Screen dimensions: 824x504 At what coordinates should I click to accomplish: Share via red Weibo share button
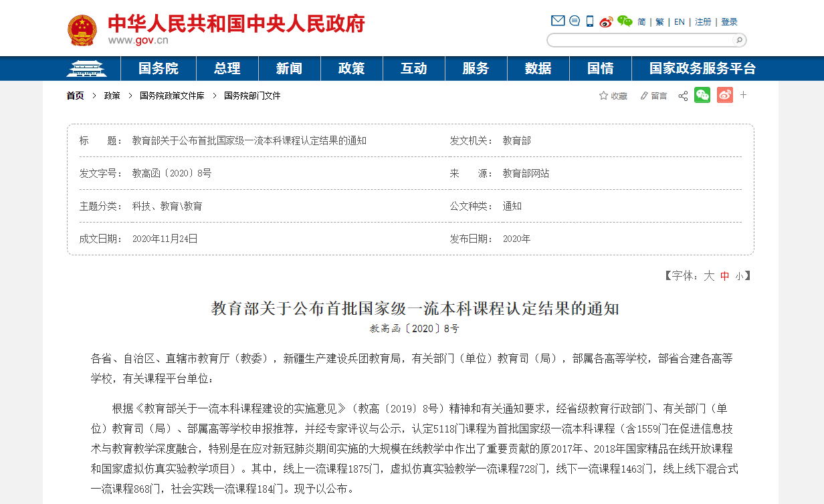[x=725, y=96]
